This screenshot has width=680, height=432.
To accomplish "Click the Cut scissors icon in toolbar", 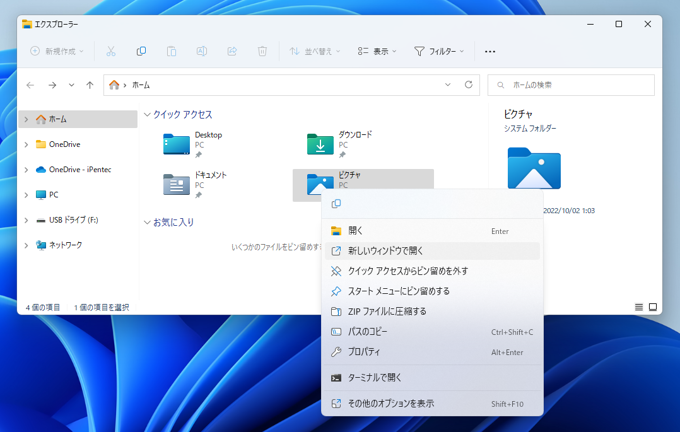I will (x=111, y=51).
